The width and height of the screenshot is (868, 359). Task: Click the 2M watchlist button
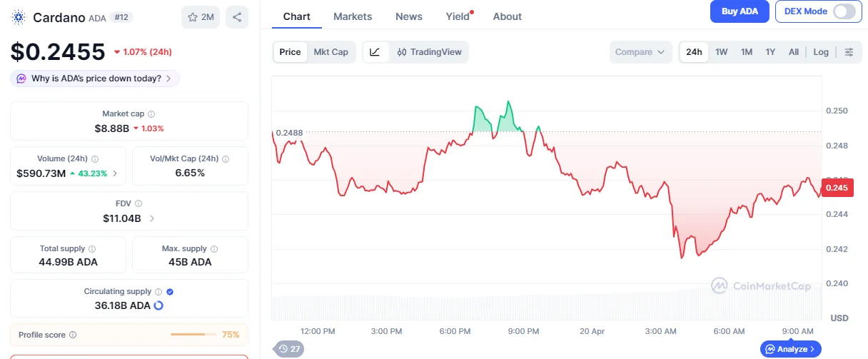201,17
